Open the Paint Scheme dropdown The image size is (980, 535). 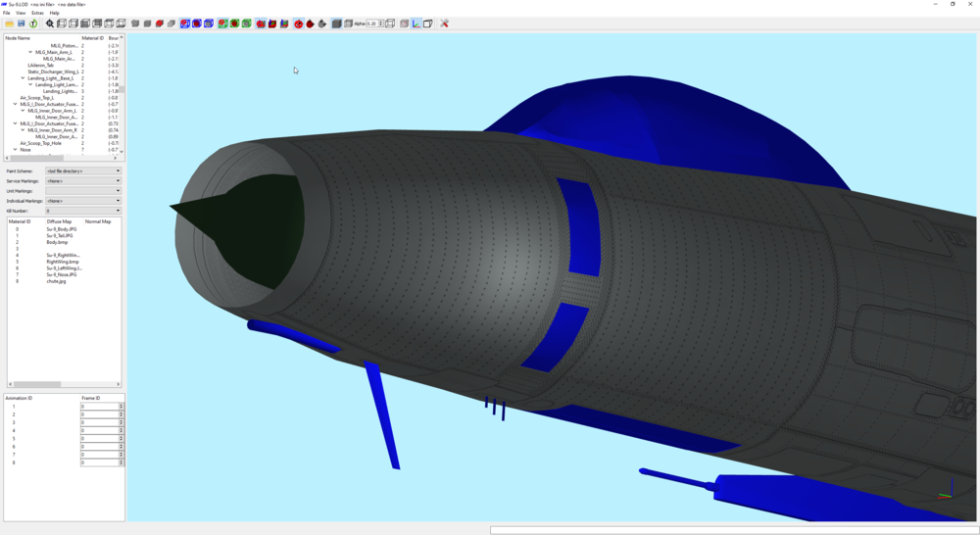[x=83, y=171]
